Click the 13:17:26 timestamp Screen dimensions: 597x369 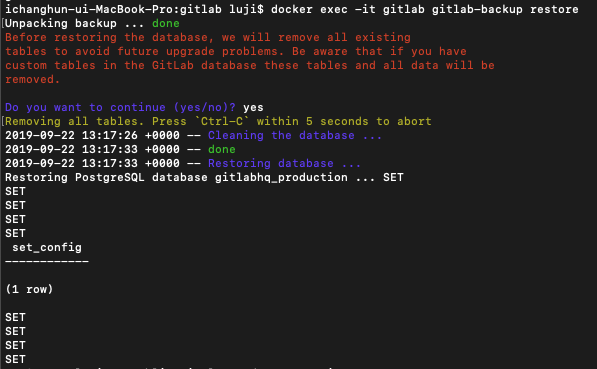pyautogui.click(x=110, y=135)
